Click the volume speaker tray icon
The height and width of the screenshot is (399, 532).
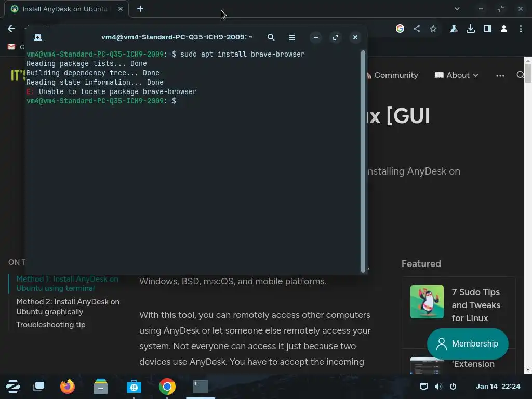[438, 387]
